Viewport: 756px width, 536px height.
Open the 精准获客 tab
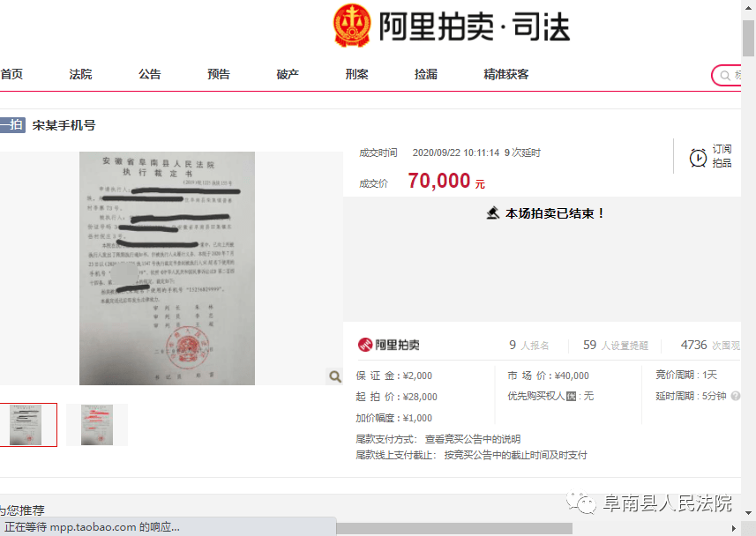coord(506,74)
